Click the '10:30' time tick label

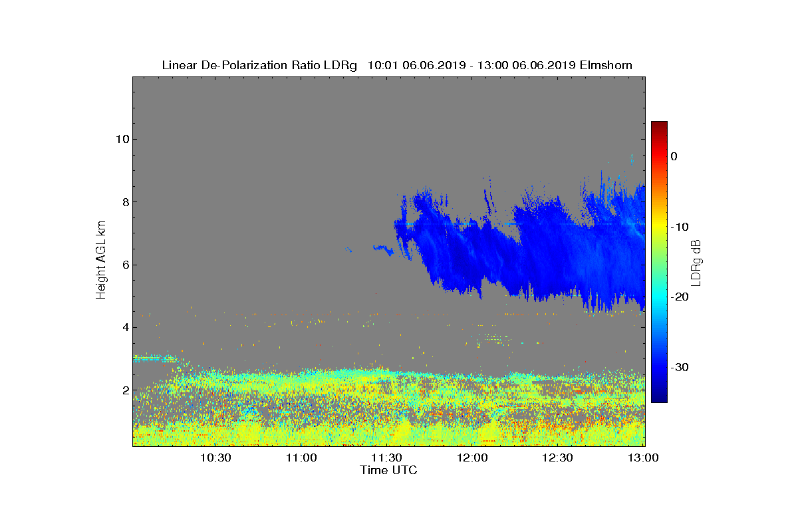[x=215, y=458]
